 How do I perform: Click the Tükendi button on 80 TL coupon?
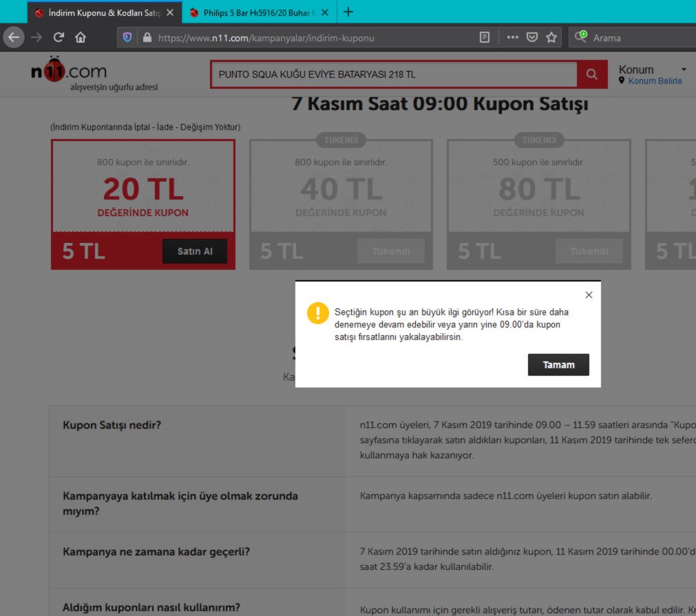tap(589, 251)
